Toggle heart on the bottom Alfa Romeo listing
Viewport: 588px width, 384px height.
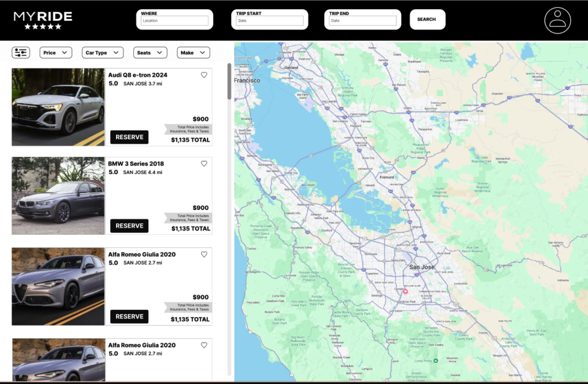tap(204, 345)
